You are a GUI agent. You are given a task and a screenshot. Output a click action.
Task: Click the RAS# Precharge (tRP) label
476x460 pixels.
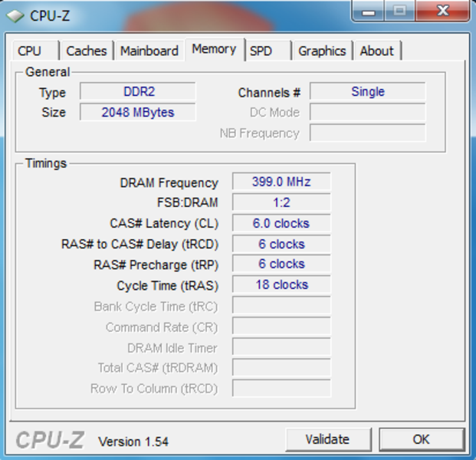point(156,264)
